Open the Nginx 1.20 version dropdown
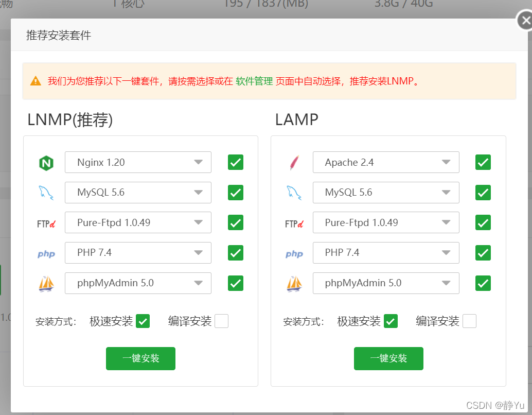Image resolution: width=532 pixels, height=415 pixels. [x=138, y=162]
